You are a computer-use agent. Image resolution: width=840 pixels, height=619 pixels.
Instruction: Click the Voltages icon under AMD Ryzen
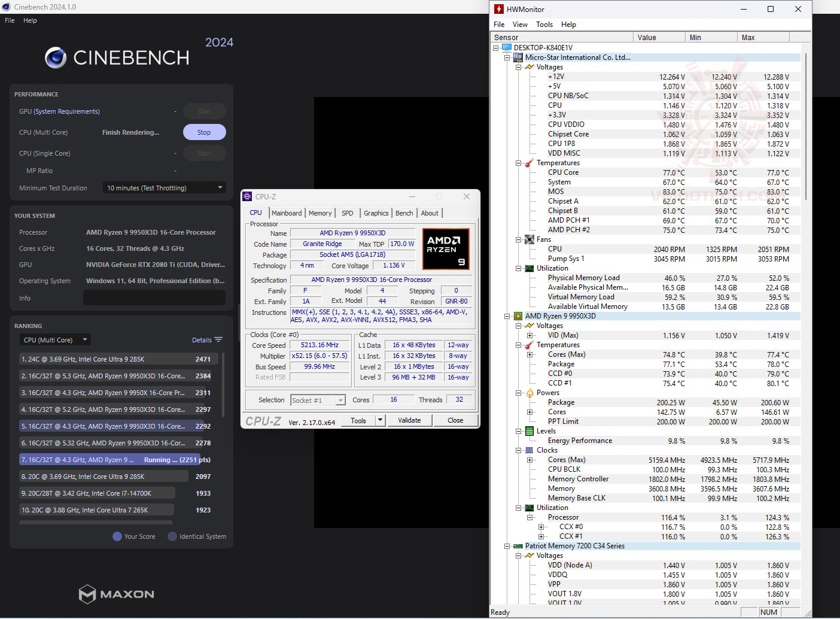pos(529,326)
